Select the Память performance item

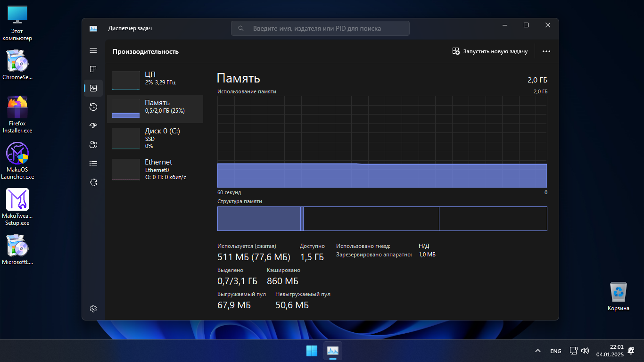coord(155,109)
